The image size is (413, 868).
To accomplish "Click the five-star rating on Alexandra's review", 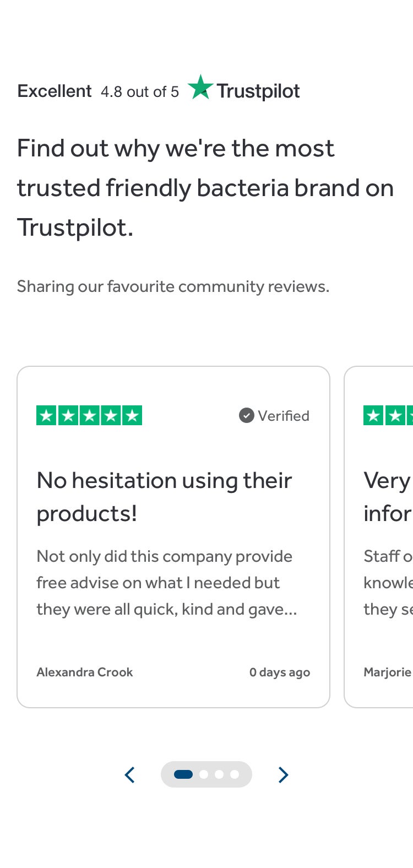I will point(89,415).
